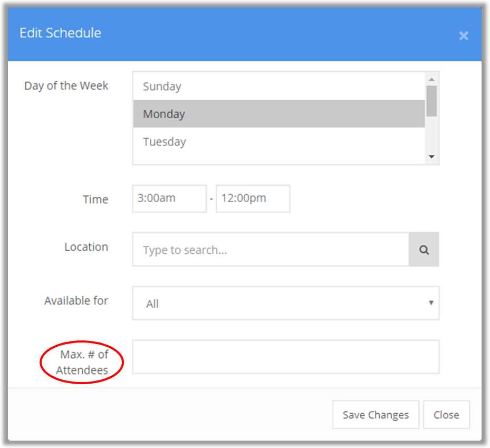Click the Time label
Viewport: 490px width, 448px height.
click(95, 199)
